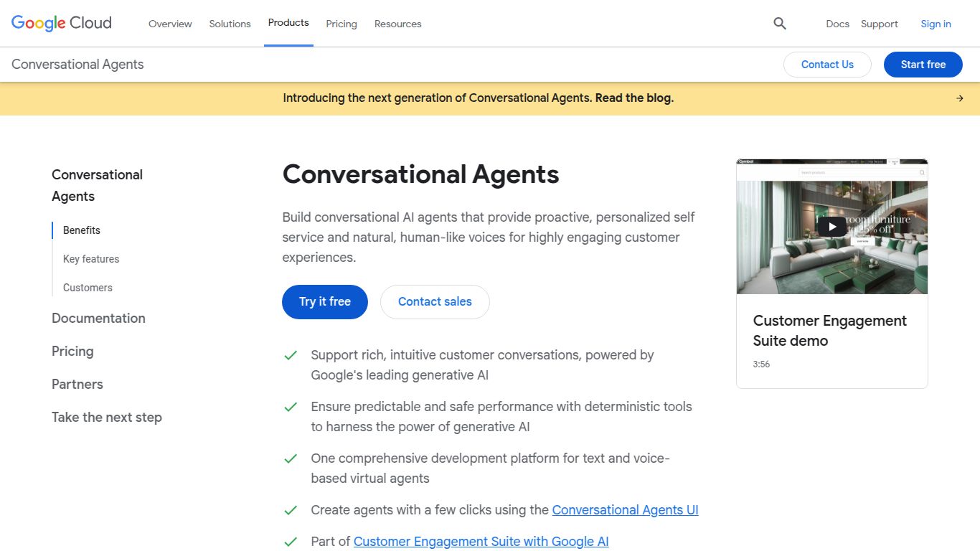This screenshot has width=980, height=551.
Task: Open the Conversational Agents UI link
Action: point(625,509)
